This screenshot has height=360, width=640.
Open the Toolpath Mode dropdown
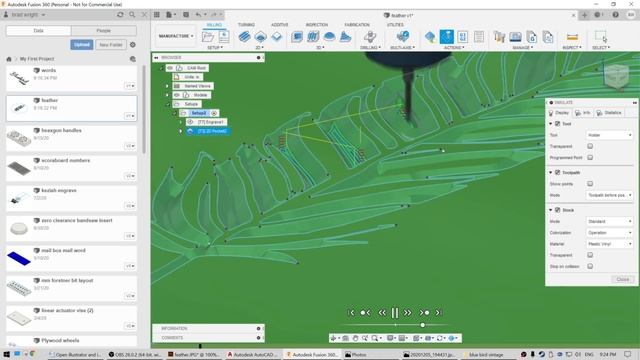point(609,196)
